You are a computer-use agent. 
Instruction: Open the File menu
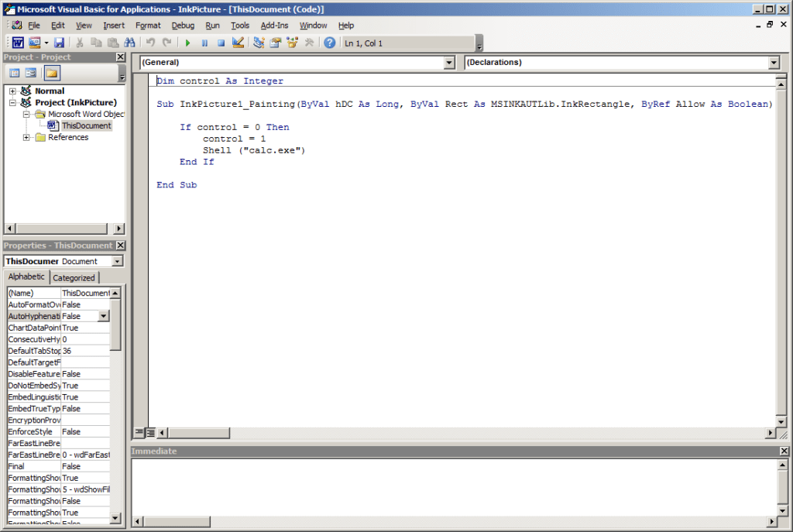[x=34, y=26]
